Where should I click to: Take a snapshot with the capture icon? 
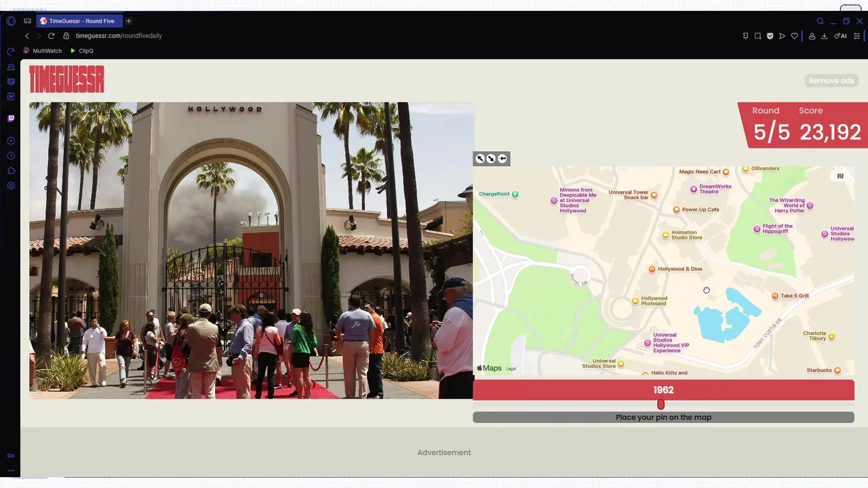point(757,36)
